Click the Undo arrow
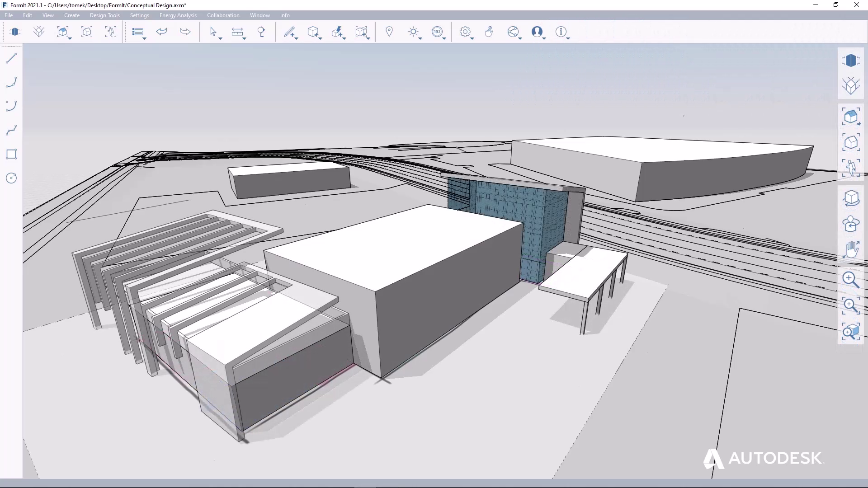This screenshot has height=488, width=868. [161, 32]
